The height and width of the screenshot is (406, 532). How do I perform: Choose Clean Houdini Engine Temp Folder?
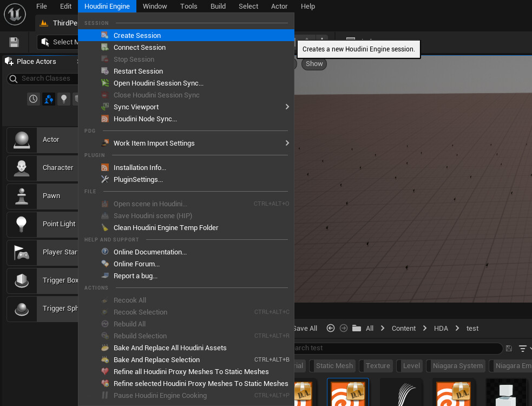(166, 228)
